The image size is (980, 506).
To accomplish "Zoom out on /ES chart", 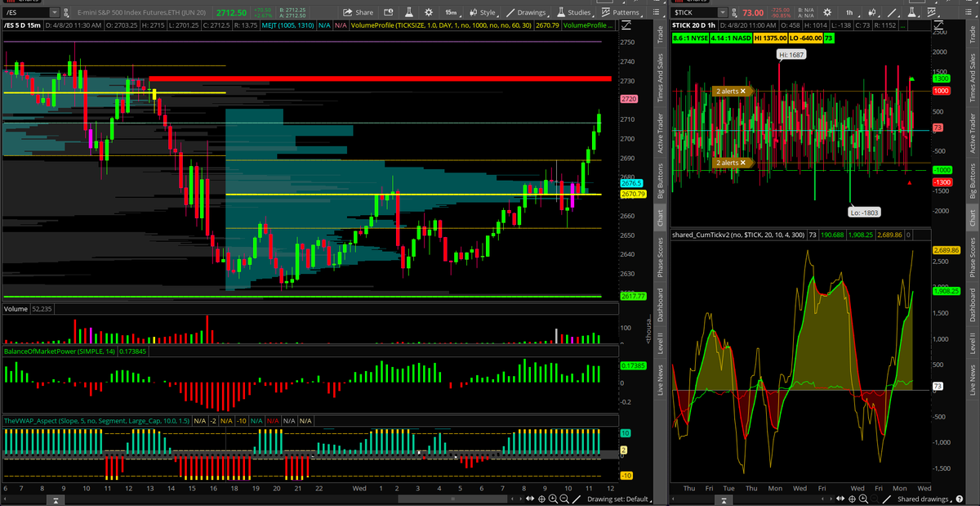I will (564, 499).
